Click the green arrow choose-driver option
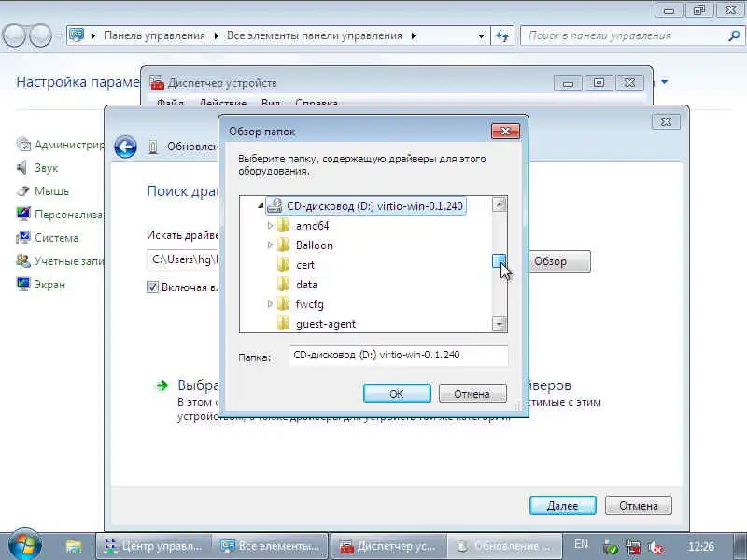 [162, 385]
